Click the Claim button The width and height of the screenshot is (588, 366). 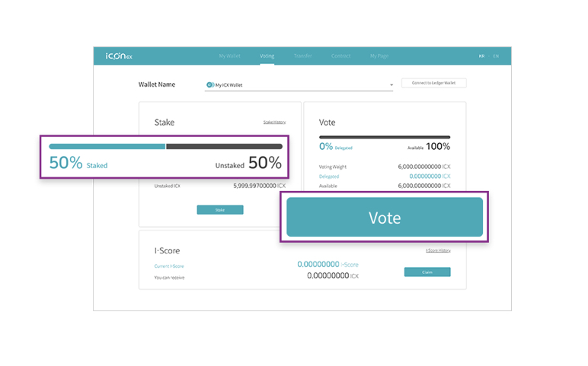[x=427, y=272]
